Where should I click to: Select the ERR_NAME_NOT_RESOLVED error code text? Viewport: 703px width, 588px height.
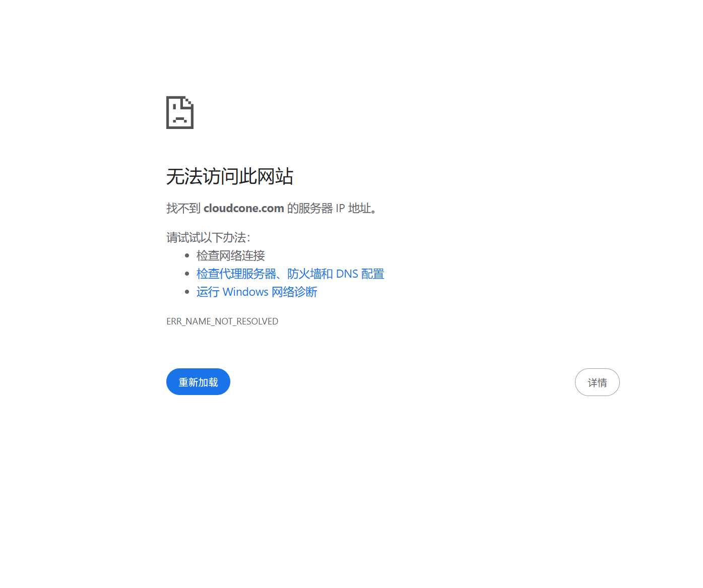click(222, 321)
